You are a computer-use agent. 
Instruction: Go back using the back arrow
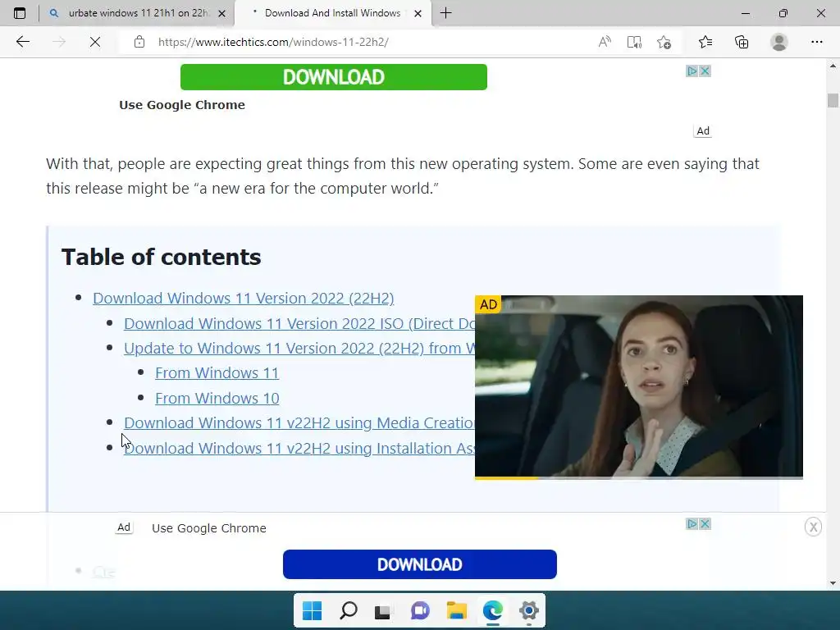pos(22,42)
